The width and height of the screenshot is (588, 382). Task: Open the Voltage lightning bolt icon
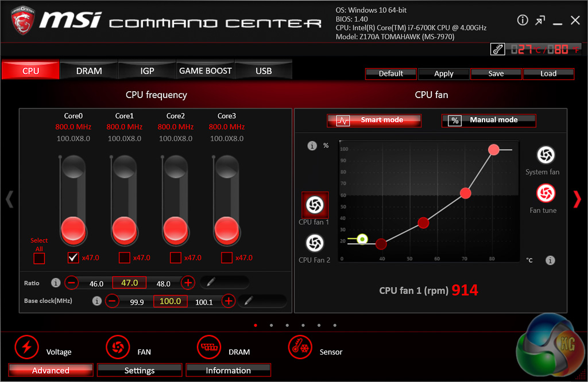[26, 347]
